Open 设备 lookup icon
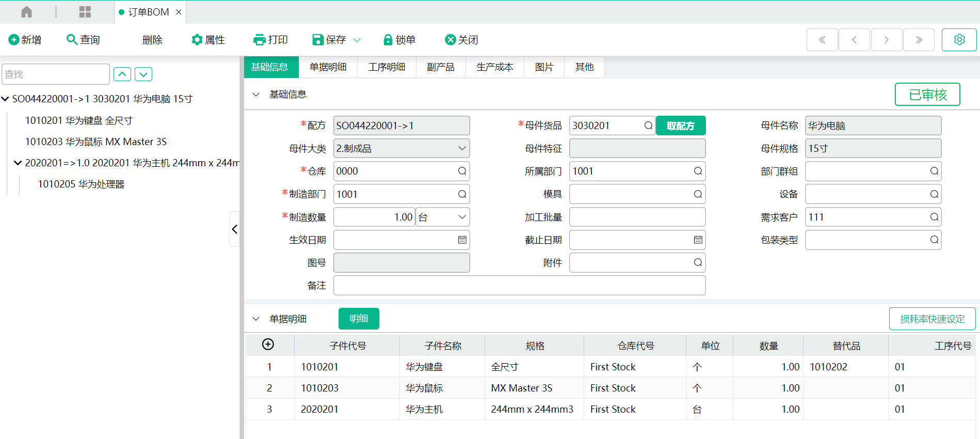The height and width of the screenshot is (439, 980). pos(934,194)
